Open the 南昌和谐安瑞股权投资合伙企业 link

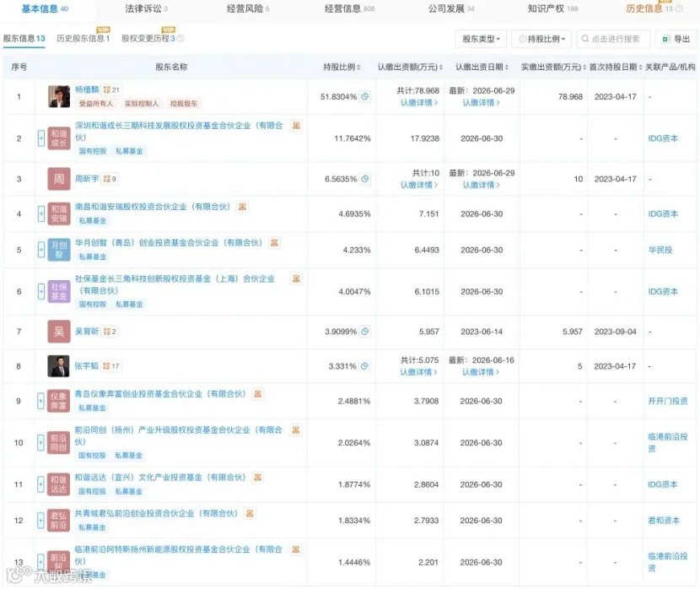153,207
